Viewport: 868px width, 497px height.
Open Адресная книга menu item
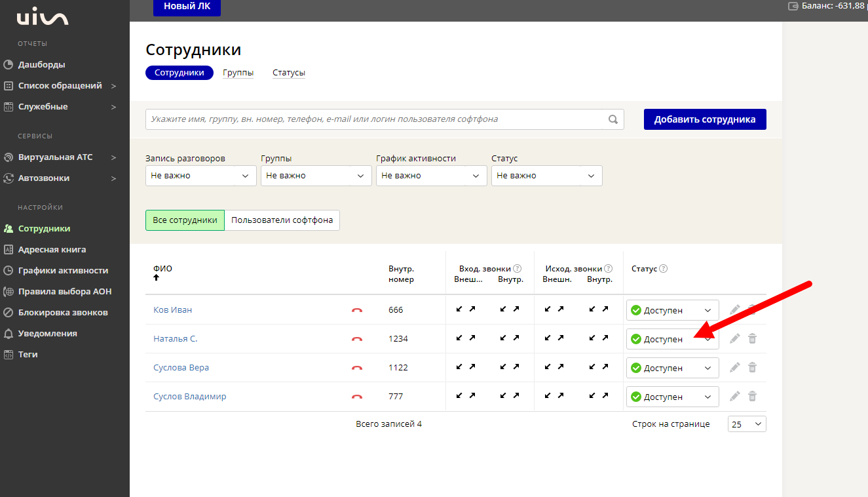click(52, 250)
